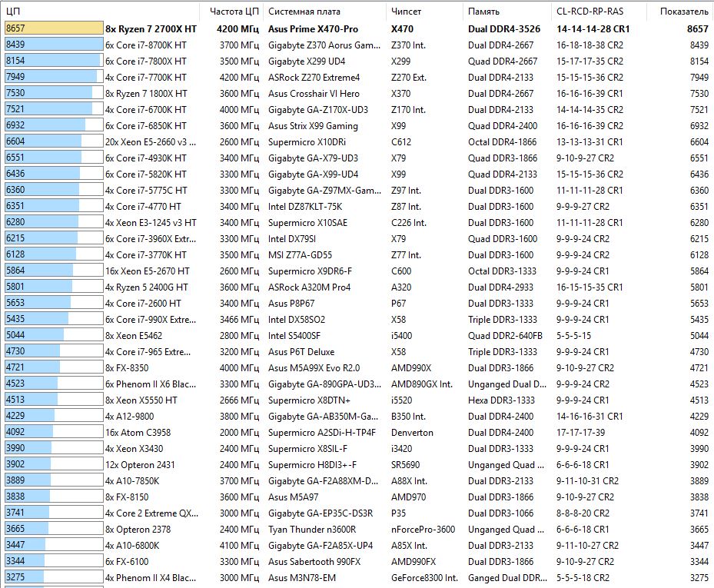This screenshot has width=714, height=588.
Task: Click the Hexa DDR3-1333 memory cell
Action: point(501,400)
